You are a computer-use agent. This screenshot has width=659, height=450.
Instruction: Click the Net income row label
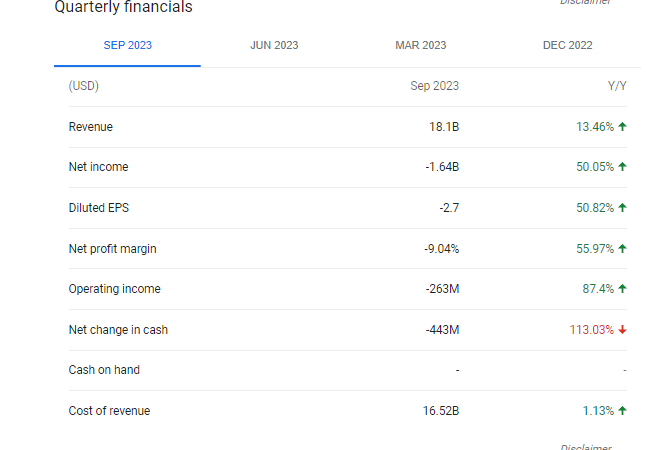[98, 167]
